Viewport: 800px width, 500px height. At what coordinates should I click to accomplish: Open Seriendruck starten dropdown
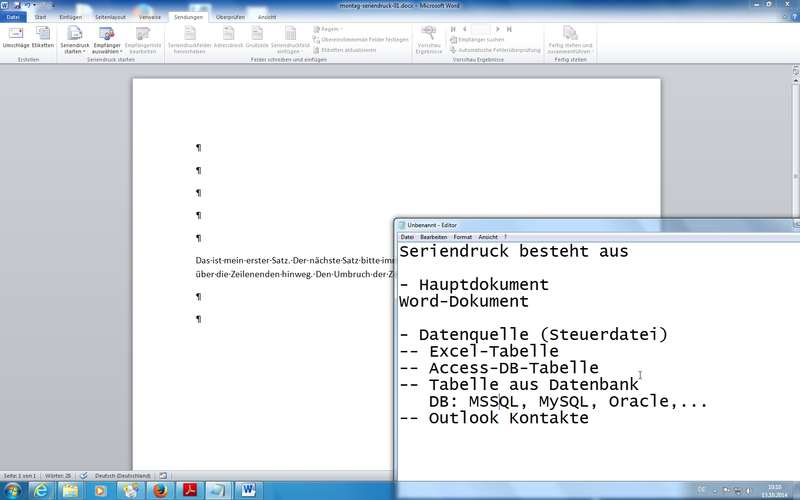[x=74, y=41]
